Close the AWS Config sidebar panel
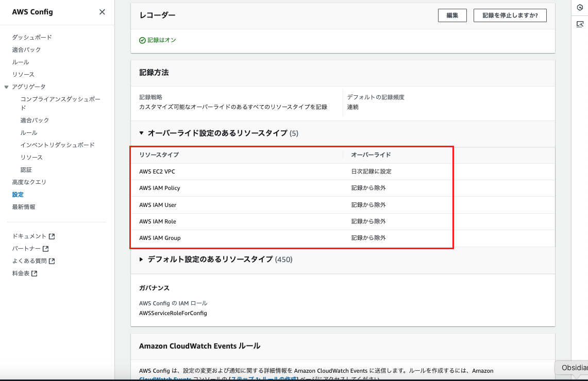 [x=102, y=12]
